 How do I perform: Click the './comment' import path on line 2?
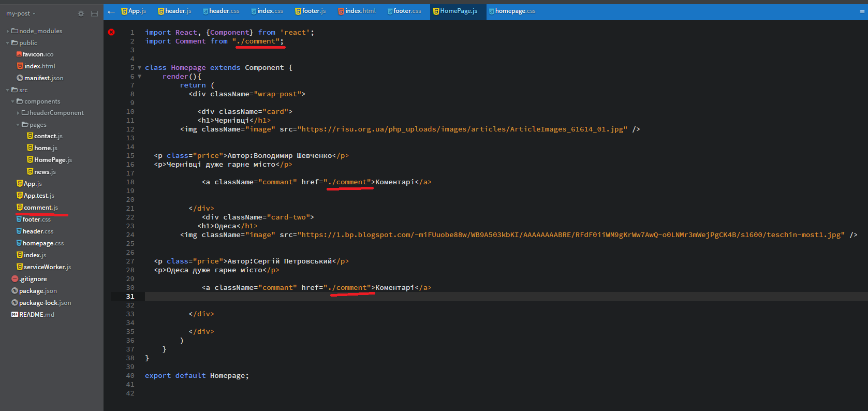point(256,41)
